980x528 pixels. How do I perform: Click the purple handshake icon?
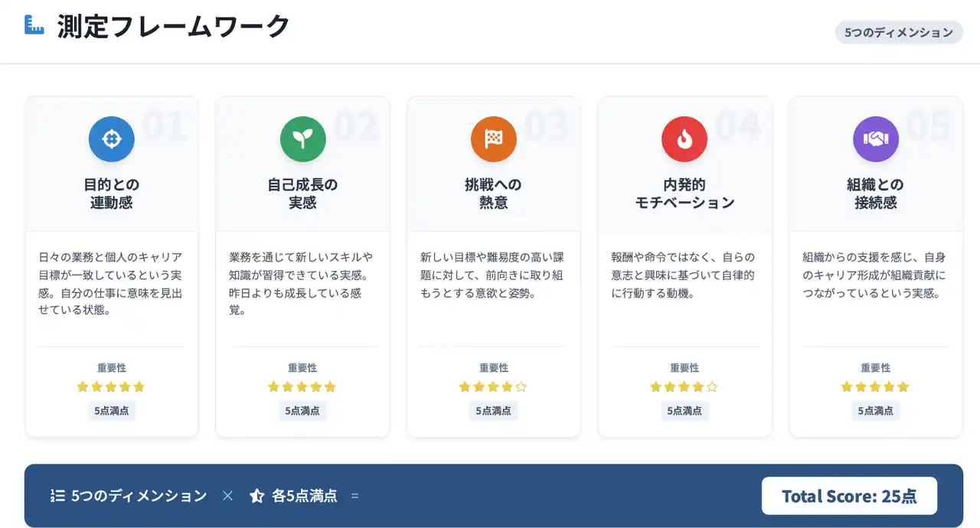point(876,139)
